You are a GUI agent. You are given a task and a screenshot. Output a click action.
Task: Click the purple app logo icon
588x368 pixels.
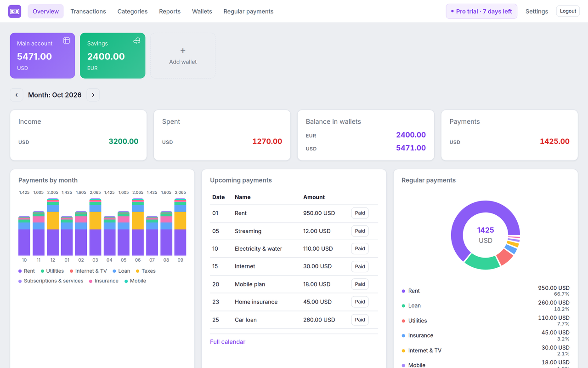tap(15, 11)
